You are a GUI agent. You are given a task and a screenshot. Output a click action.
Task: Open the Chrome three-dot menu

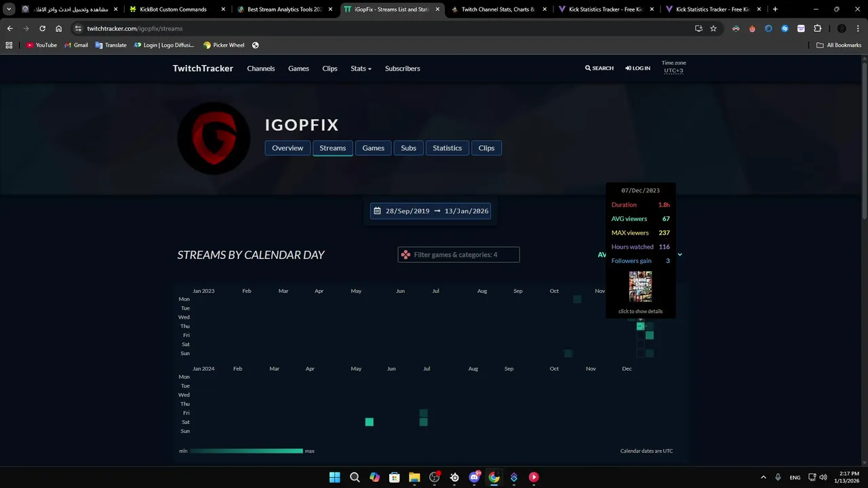click(x=858, y=28)
